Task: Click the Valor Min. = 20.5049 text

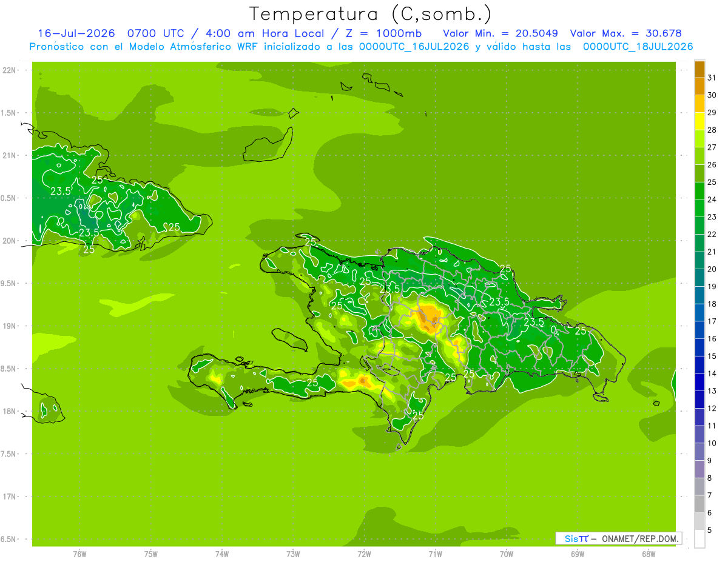Action: coord(500,33)
